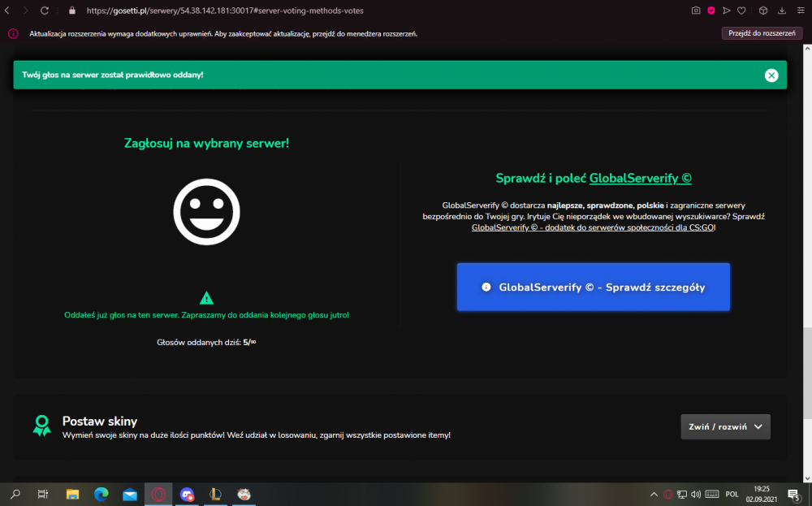Click the smiley face vote icon
This screenshot has width=812, height=506.
206,212
